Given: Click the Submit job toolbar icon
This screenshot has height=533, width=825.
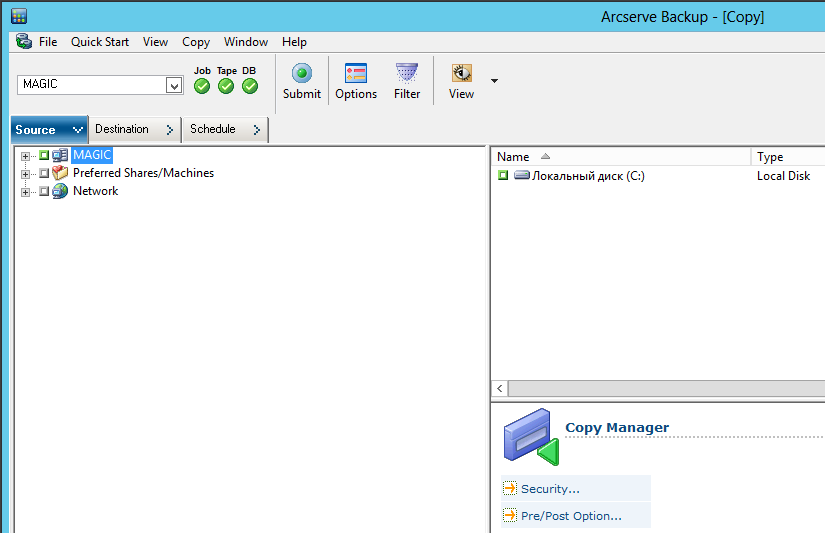Looking at the screenshot, I should pyautogui.click(x=302, y=73).
